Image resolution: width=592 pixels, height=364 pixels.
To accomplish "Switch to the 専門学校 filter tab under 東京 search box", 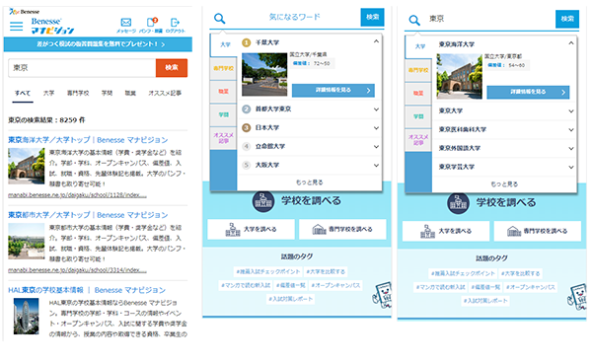I will (78, 93).
